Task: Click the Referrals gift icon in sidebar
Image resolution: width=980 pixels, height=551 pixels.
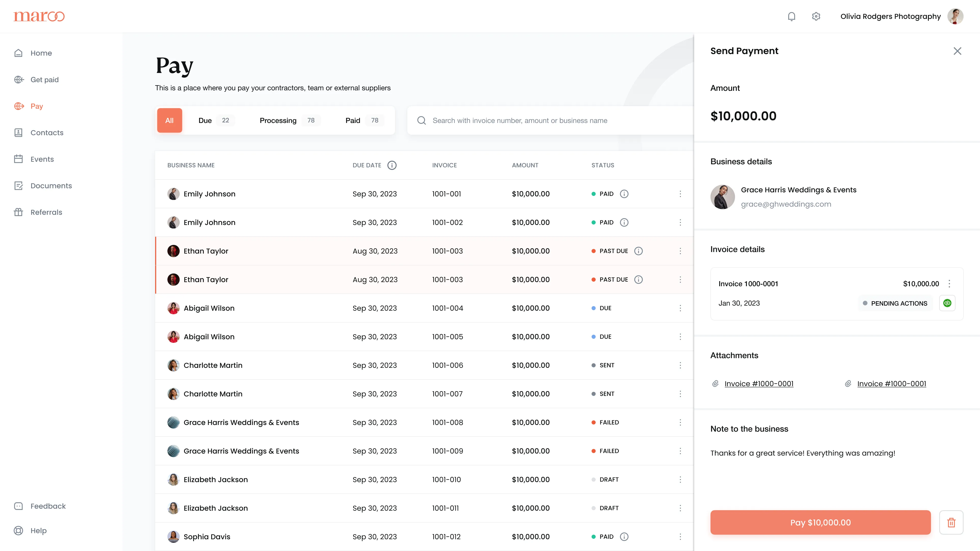Action: (x=18, y=212)
